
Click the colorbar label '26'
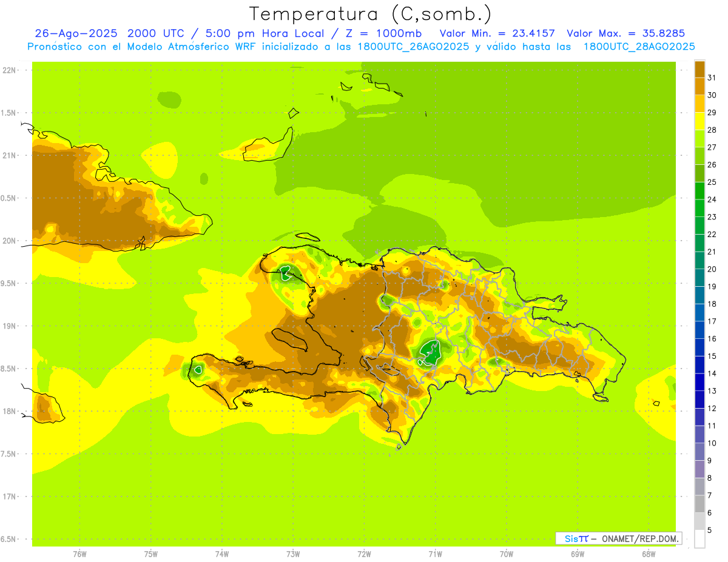712,164
